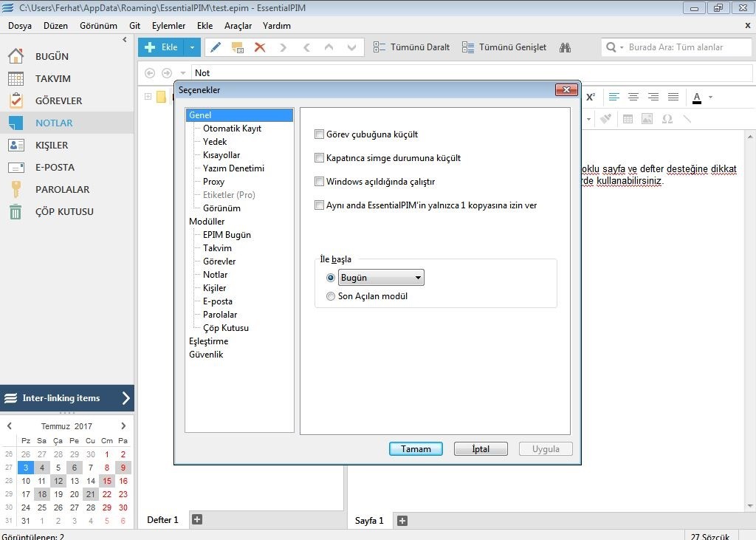This screenshot has width=756, height=540.
Task: Close the Seçenekler dialog
Action: click(566, 90)
